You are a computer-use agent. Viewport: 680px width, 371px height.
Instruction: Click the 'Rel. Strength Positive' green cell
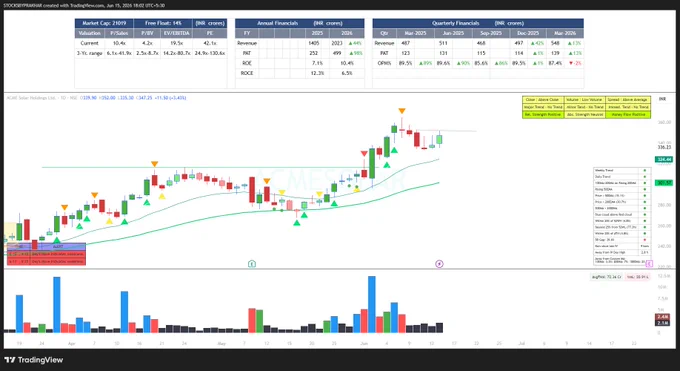point(543,115)
